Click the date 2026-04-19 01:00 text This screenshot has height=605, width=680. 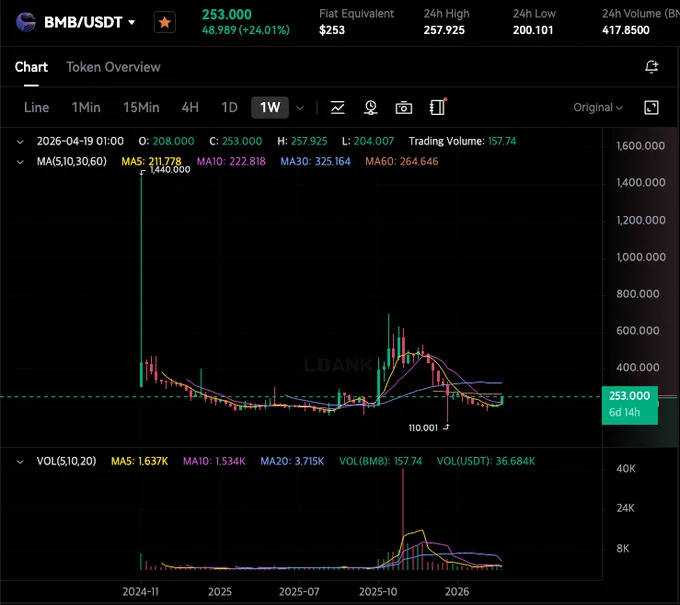[x=80, y=141]
